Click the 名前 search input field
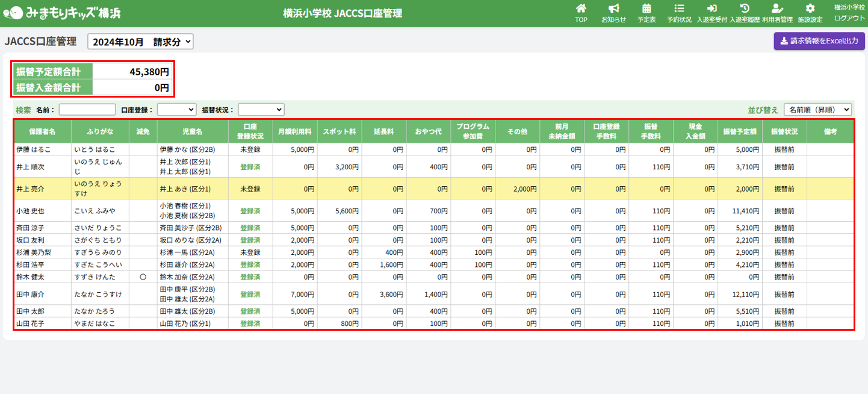This screenshot has height=394, width=868. point(87,110)
